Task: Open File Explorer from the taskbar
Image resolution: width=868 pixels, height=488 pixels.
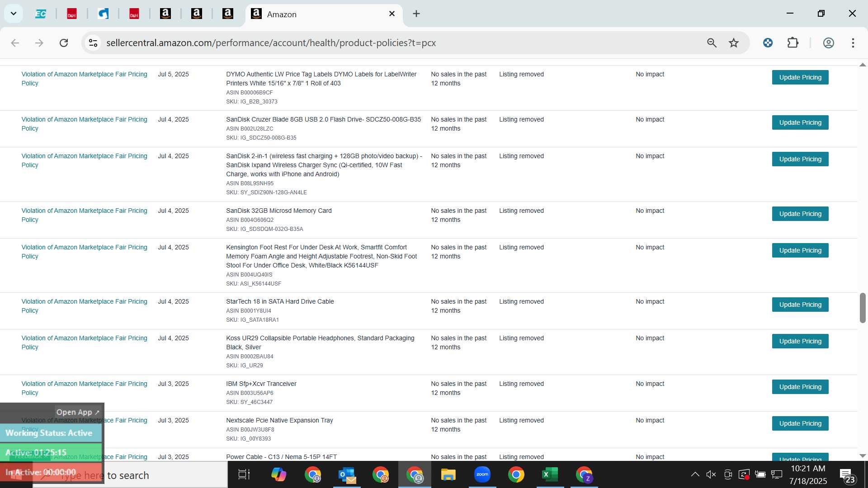Action: click(x=448, y=475)
